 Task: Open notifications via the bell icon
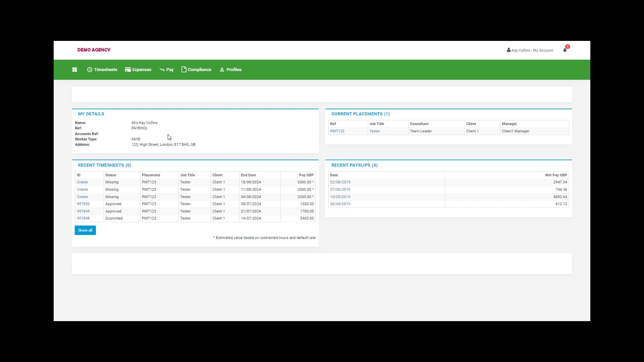[565, 50]
